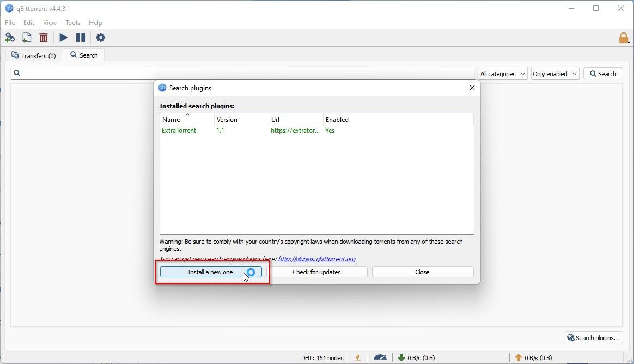Click the Pause icon in toolbar
634x364 pixels.
click(81, 38)
